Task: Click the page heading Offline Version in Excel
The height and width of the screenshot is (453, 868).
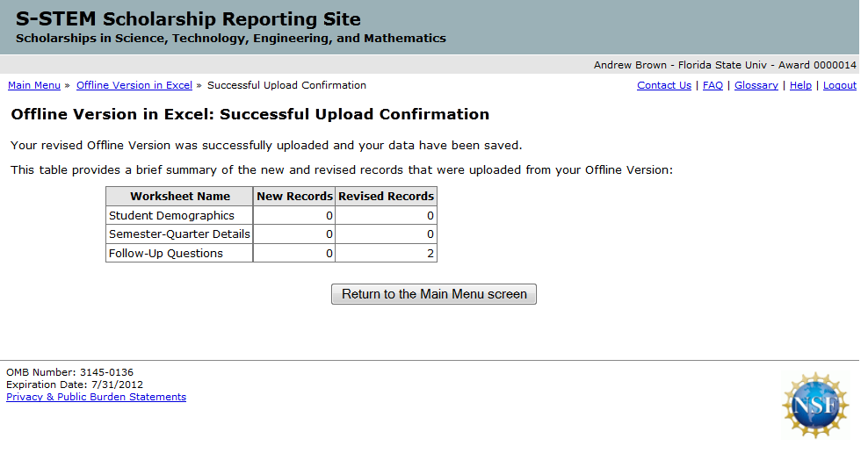Action: tap(250, 114)
